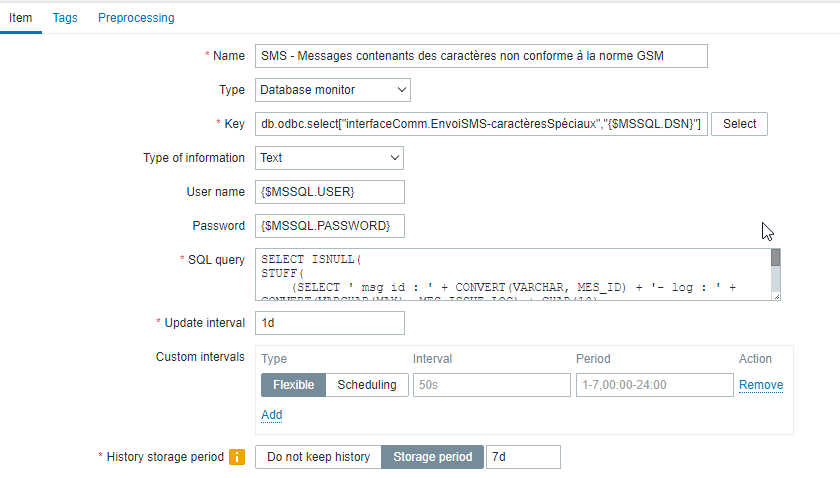Open the Preprocessing tab
The width and height of the screenshot is (840, 478).
(x=136, y=18)
